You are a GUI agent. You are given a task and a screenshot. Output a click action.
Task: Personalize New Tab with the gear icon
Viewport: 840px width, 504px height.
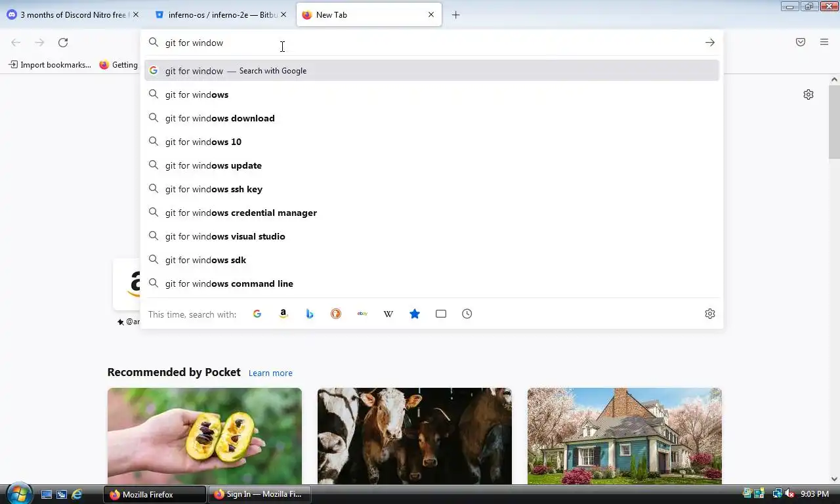coord(808,94)
